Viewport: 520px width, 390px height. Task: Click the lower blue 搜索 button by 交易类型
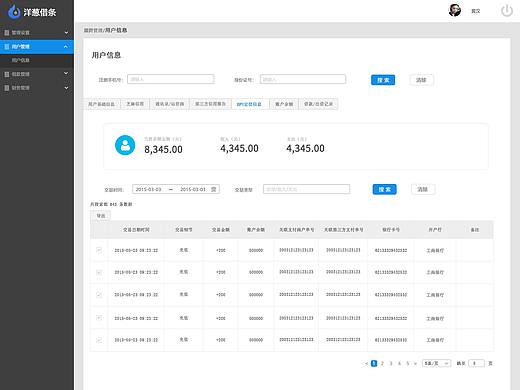tap(385, 189)
